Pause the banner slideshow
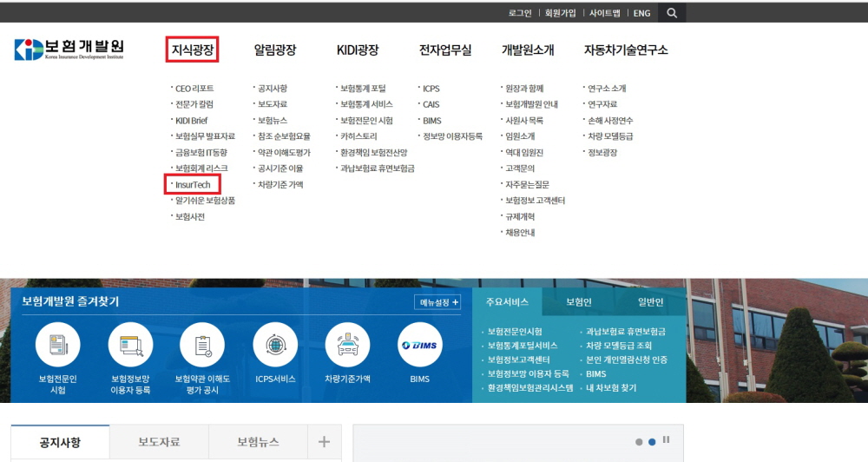Screen dimensions: 868x462 pos(666,439)
